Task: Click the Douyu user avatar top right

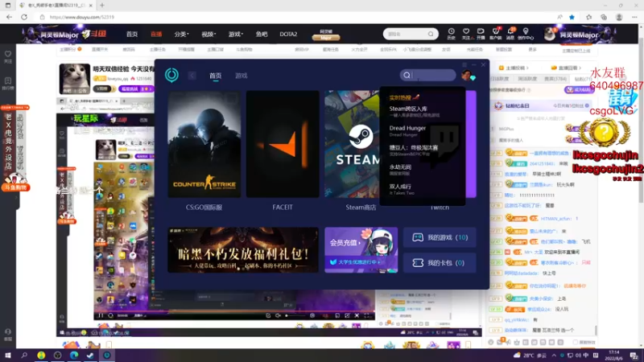Action: click(550, 35)
